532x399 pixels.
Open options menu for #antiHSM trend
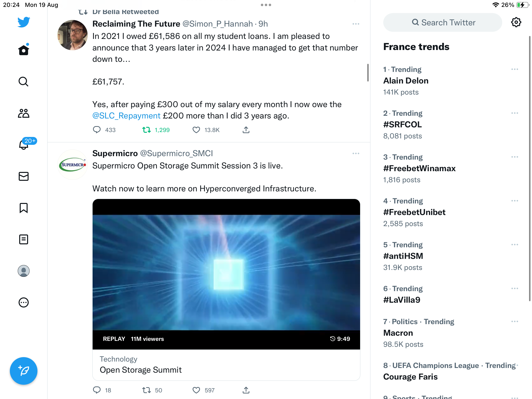(515, 245)
